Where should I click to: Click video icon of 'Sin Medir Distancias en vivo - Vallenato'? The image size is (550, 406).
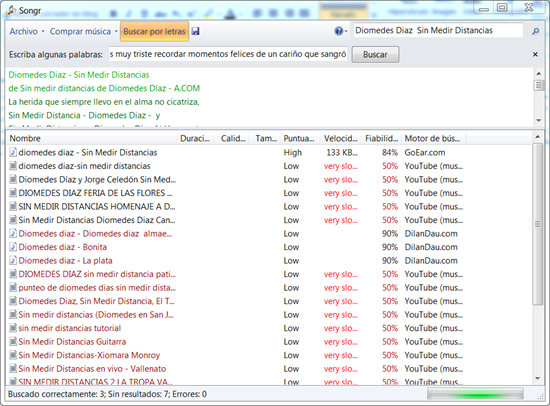point(13,369)
